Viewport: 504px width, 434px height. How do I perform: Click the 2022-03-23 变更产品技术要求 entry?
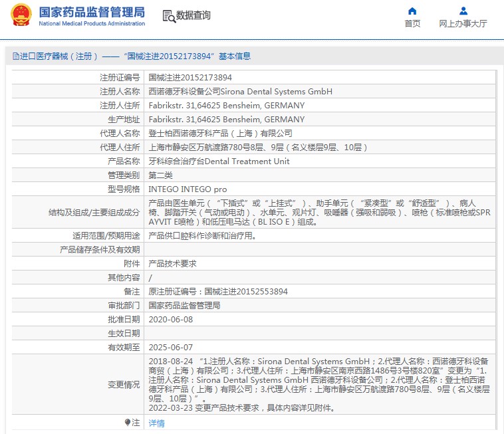click(x=242, y=408)
